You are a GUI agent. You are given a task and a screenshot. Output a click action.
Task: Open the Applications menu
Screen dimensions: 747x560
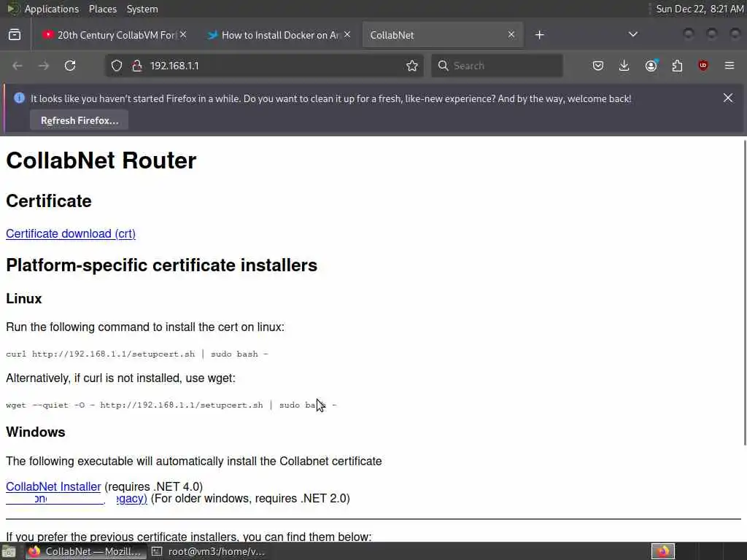point(52,9)
